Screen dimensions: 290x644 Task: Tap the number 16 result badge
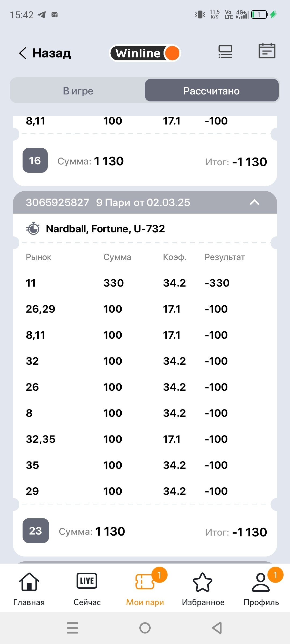(35, 160)
